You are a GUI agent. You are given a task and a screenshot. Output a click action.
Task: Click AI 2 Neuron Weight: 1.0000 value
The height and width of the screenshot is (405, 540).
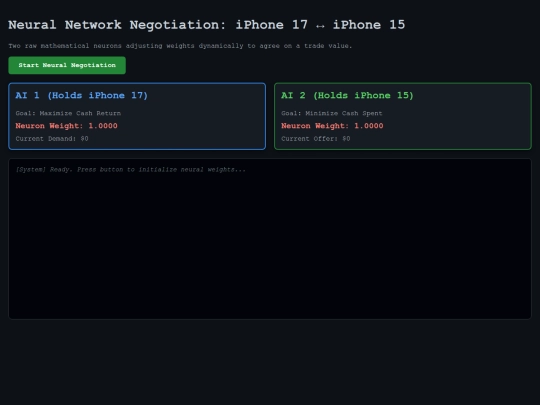click(332, 126)
